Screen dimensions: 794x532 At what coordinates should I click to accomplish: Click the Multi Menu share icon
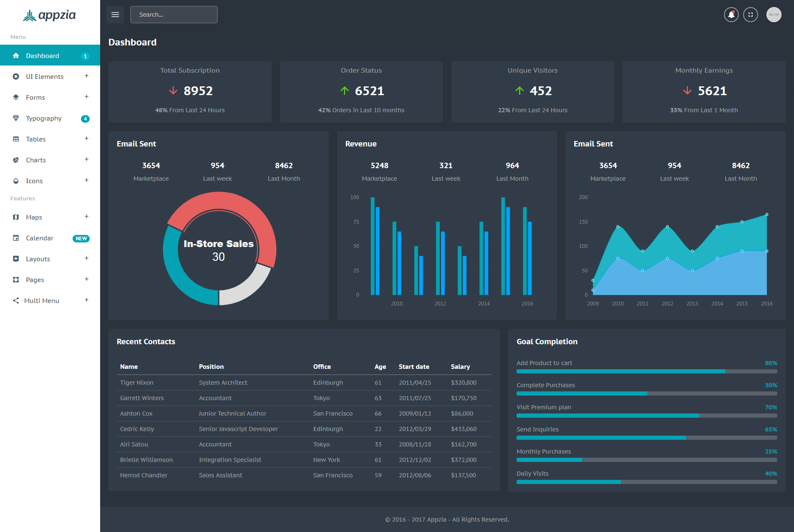point(16,300)
